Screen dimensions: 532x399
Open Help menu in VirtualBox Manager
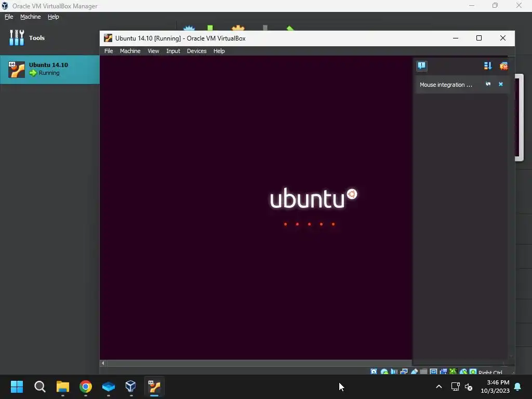tap(54, 17)
